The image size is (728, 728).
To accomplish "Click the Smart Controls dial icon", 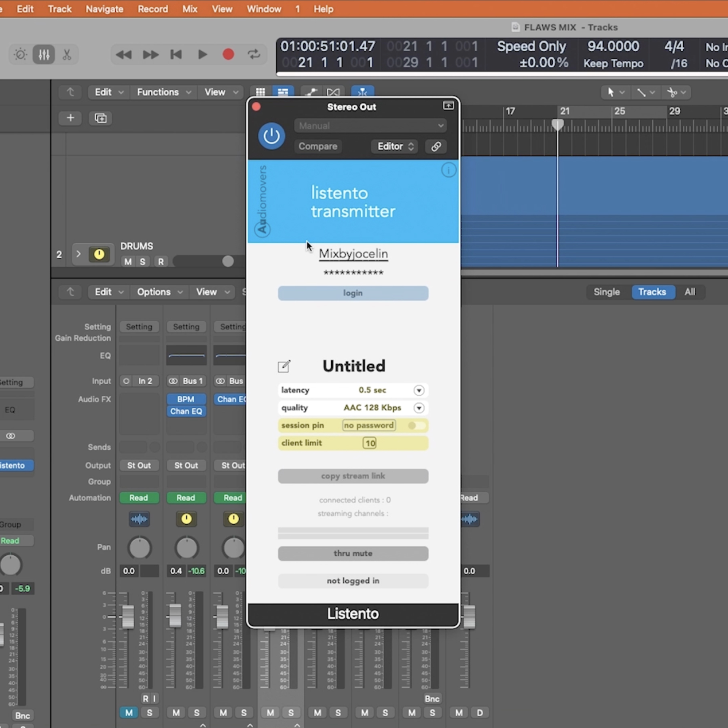I will coord(20,55).
